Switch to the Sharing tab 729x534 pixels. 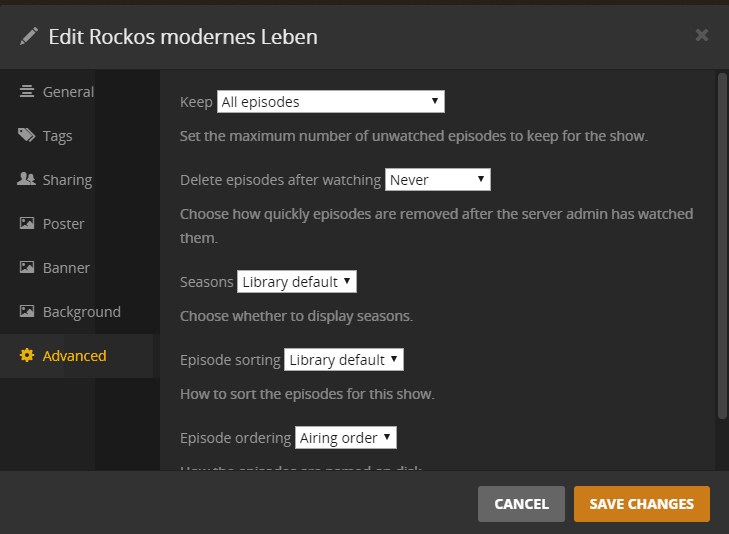click(x=67, y=180)
